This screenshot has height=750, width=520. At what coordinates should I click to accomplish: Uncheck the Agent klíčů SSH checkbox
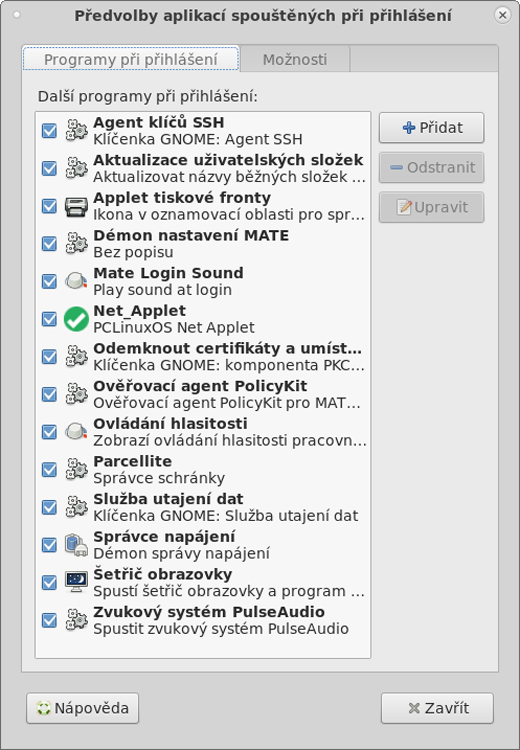[x=49, y=131]
